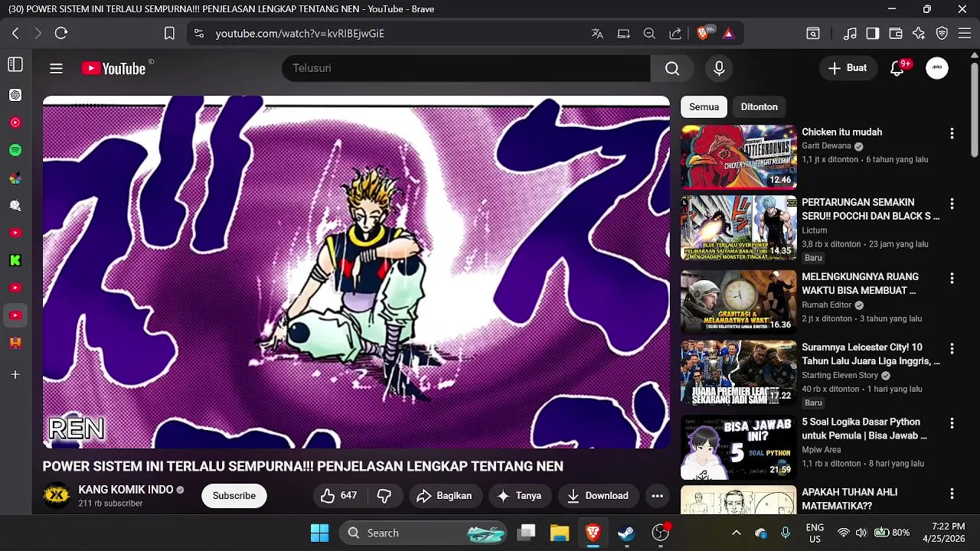Image resolution: width=980 pixels, height=551 pixels.
Task: Open volume control in system tray
Action: (x=861, y=533)
